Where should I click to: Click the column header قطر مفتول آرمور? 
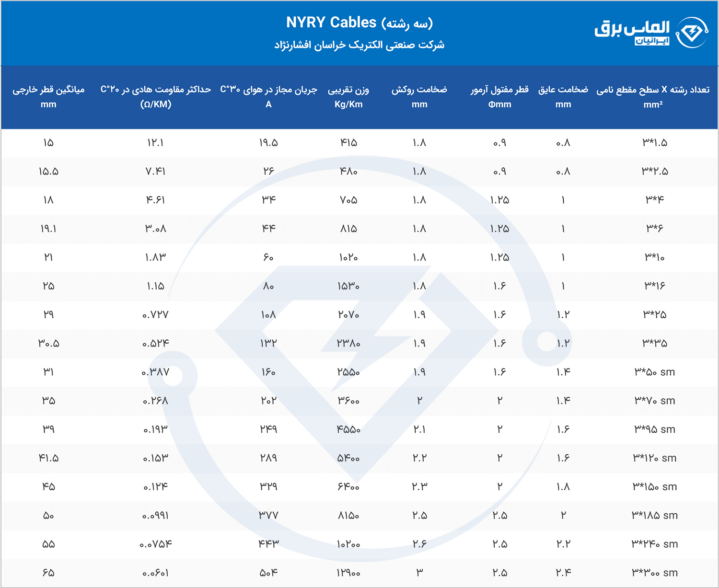499,96
